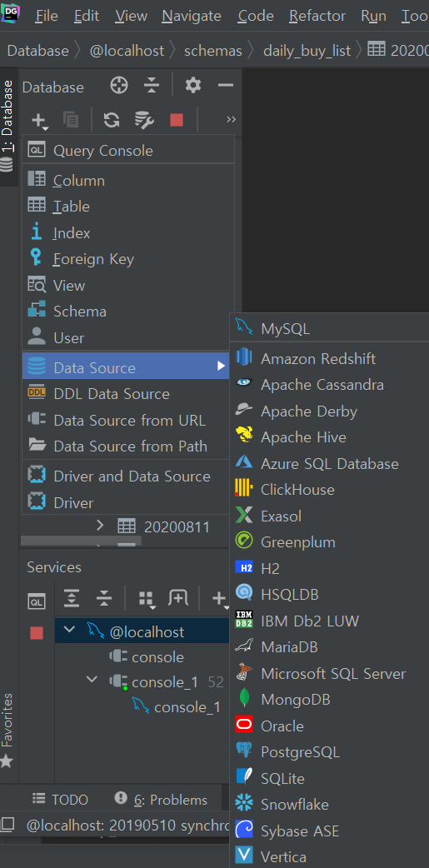Screen dimensions: 429x868
Task: Choose Foreign Key from the new menu
Action: pos(128,259)
